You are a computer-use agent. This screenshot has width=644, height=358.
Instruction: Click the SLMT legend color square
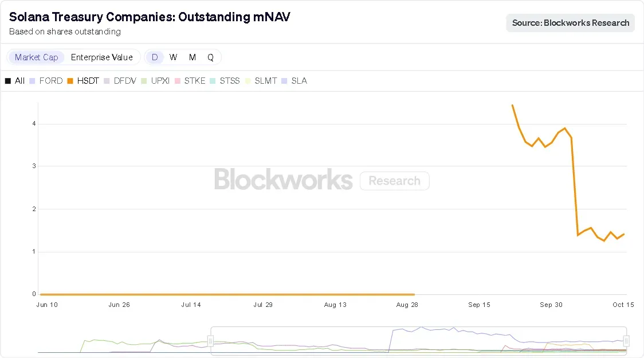[248, 81]
